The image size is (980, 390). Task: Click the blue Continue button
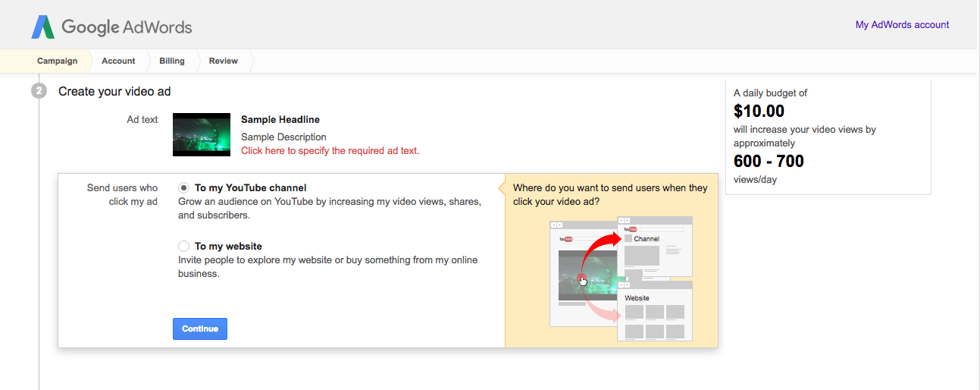[x=200, y=329]
